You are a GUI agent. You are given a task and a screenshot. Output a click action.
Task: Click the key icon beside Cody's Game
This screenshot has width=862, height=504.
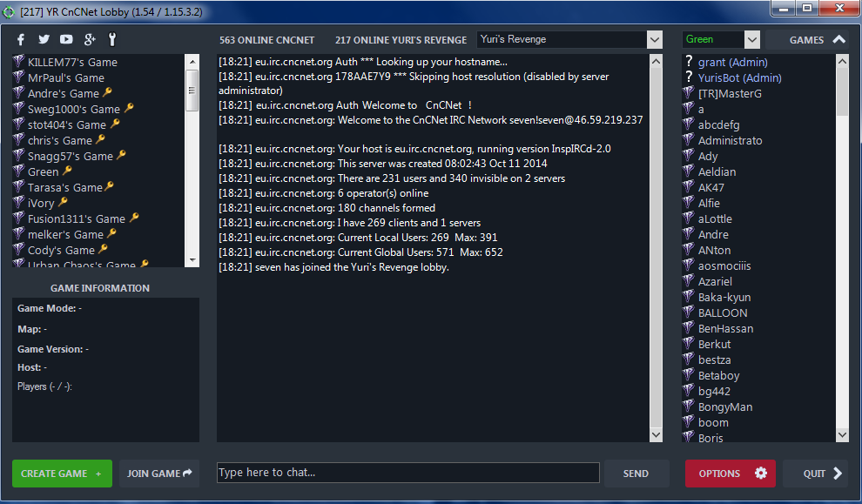pos(103,249)
